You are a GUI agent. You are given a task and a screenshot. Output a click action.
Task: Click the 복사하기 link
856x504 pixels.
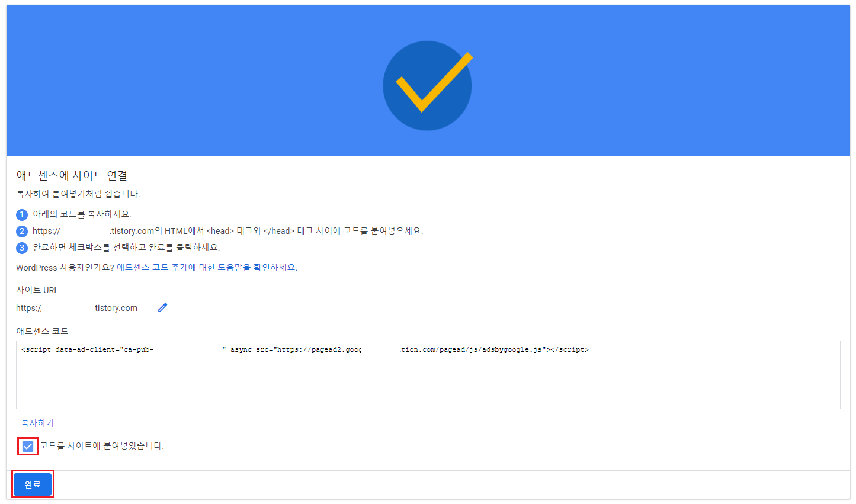37,423
